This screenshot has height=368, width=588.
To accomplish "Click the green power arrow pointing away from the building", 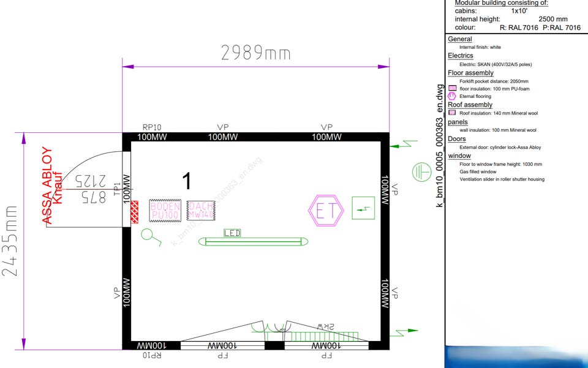I will coord(404,332).
